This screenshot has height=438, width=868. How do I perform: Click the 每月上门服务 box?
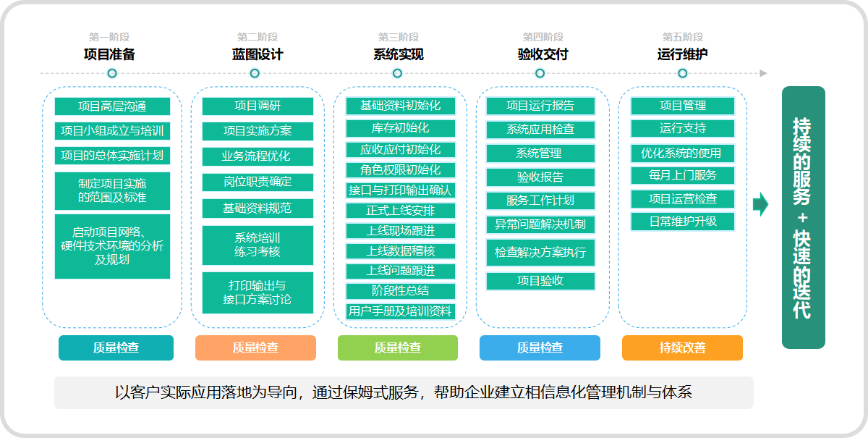coord(683,175)
